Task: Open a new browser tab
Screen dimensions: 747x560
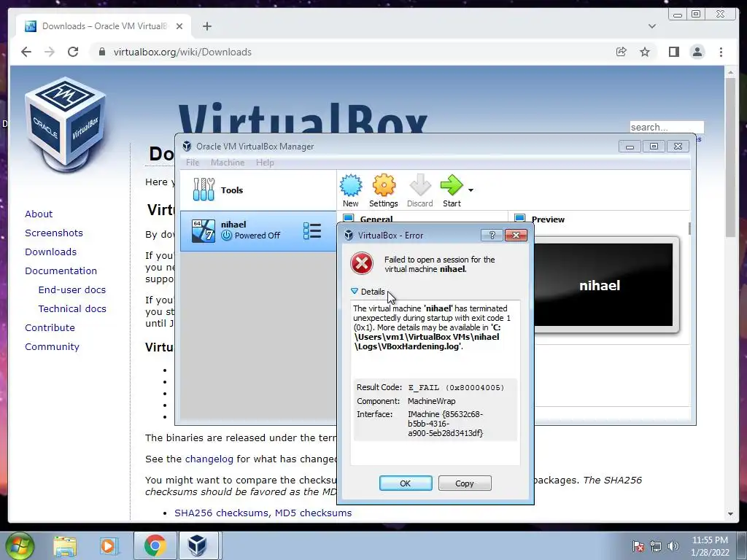Action: [x=206, y=26]
